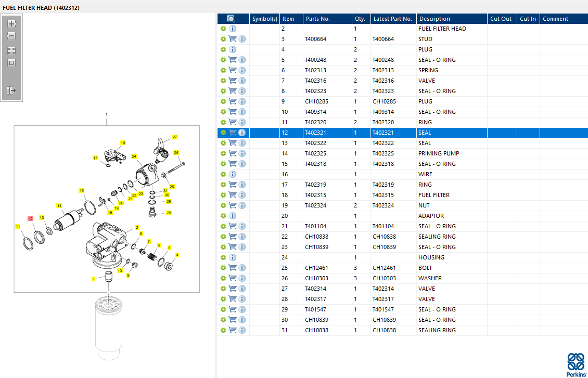This screenshot has height=378, width=588.
Task: Add PRIMING PUMP T402325 to the cart
Action: pyautogui.click(x=233, y=153)
